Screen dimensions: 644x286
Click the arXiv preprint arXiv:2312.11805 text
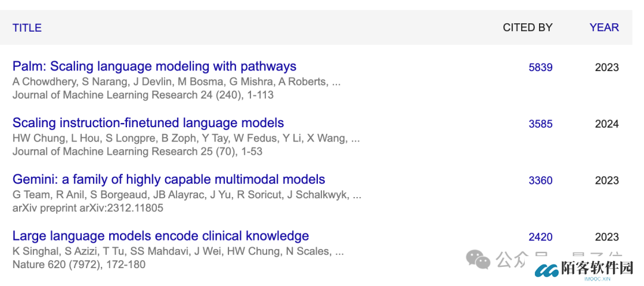click(x=88, y=208)
